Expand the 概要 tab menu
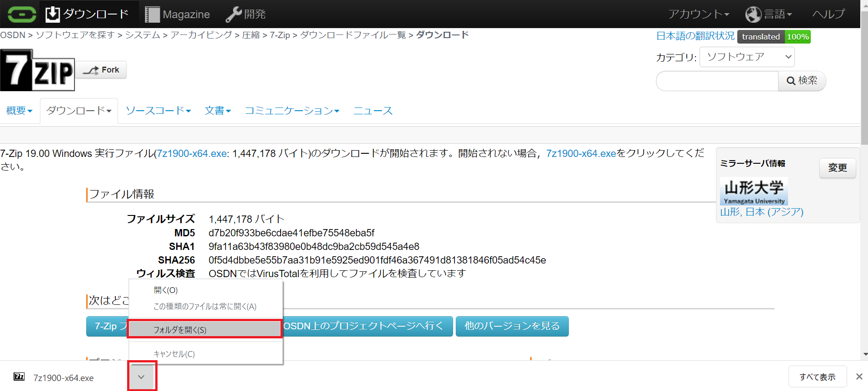This screenshot has width=868, height=391. pyautogui.click(x=20, y=111)
